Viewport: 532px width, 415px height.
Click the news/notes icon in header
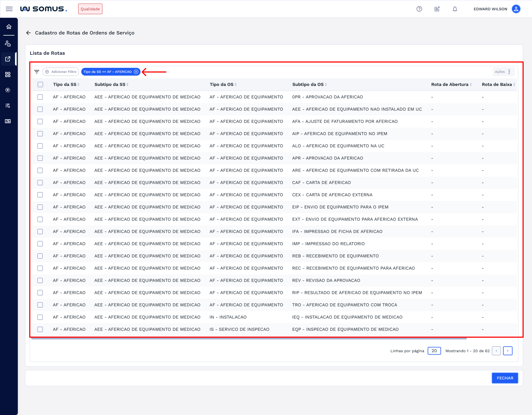pyautogui.click(x=437, y=9)
